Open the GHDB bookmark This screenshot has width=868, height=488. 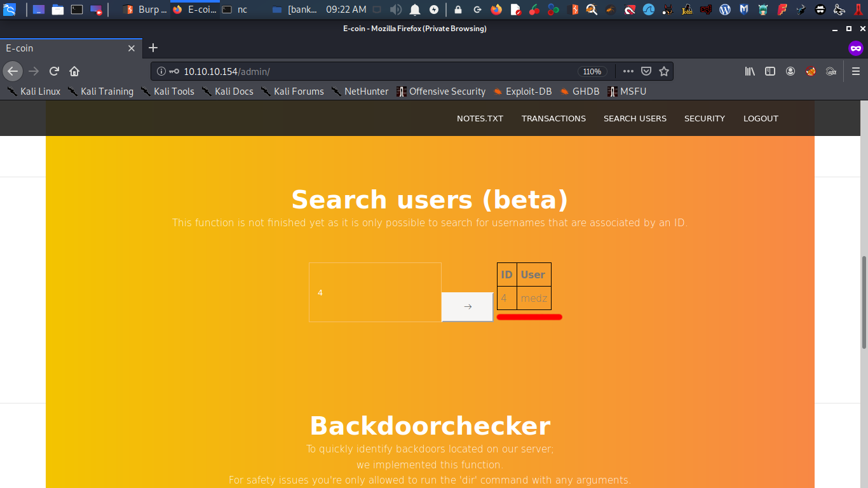pyautogui.click(x=580, y=91)
